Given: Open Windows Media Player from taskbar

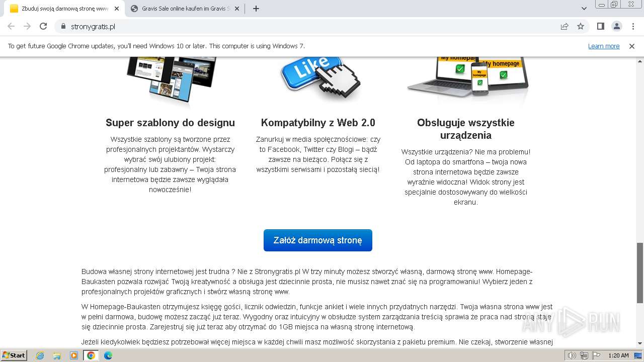Looking at the screenshot, I should 74,355.
